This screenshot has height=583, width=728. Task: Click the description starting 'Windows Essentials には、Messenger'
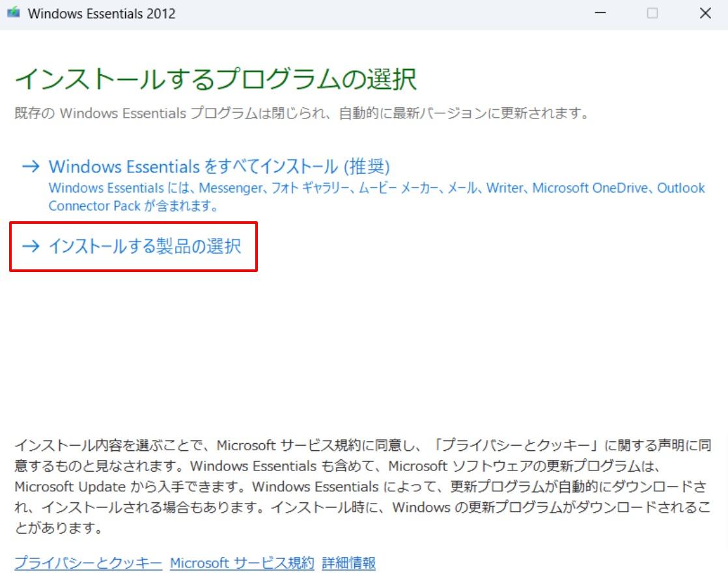376,197
